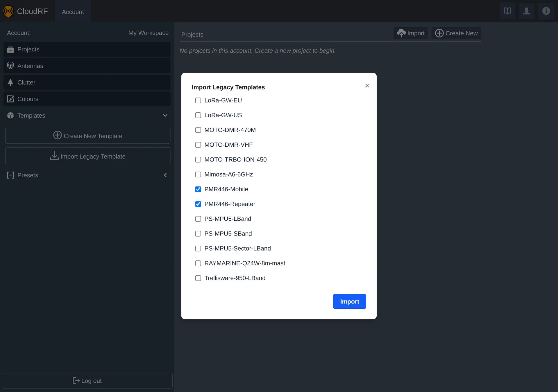Open the Account tab
The image size is (558, 392).
tap(73, 12)
